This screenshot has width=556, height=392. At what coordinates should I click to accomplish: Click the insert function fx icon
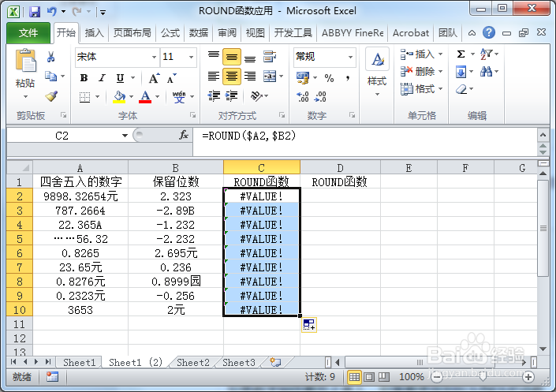click(183, 135)
